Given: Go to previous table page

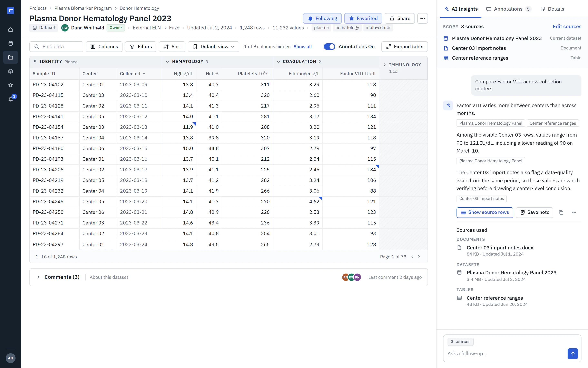Looking at the screenshot, I should tap(412, 257).
